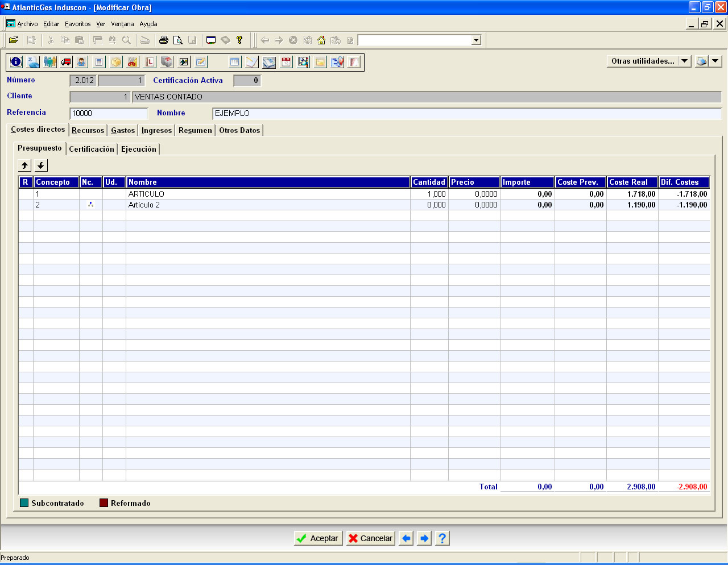728x565 pixels.
Task: Click the yellow folder icon in the obra toolbar
Action: pos(320,62)
